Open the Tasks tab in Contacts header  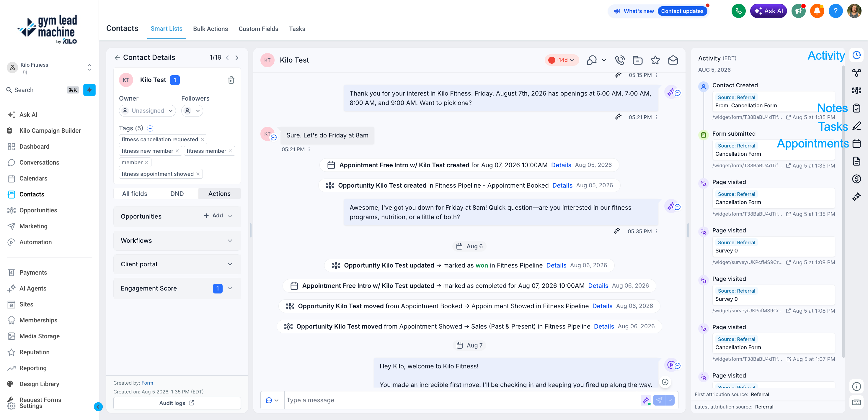click(x=297, y=29)
